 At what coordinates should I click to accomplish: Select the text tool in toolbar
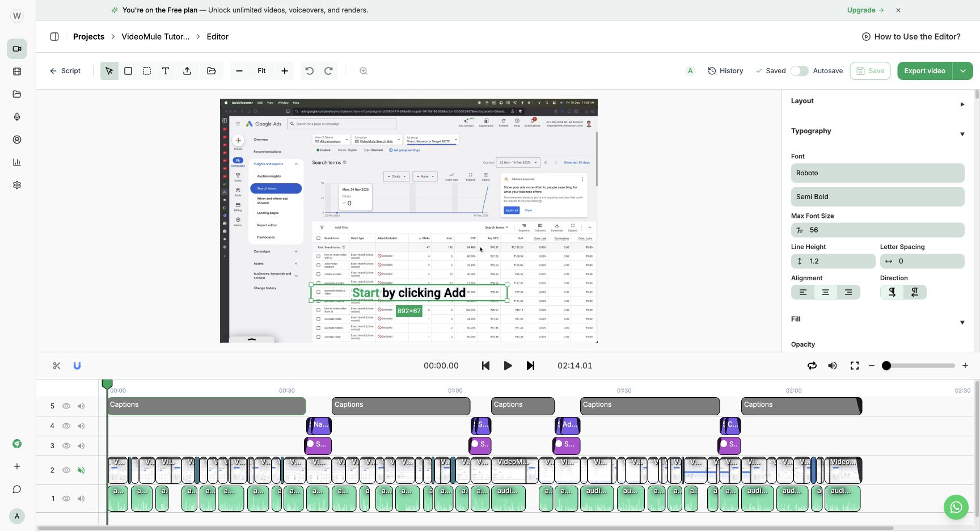pyautogui.click(x=166, y=71)
